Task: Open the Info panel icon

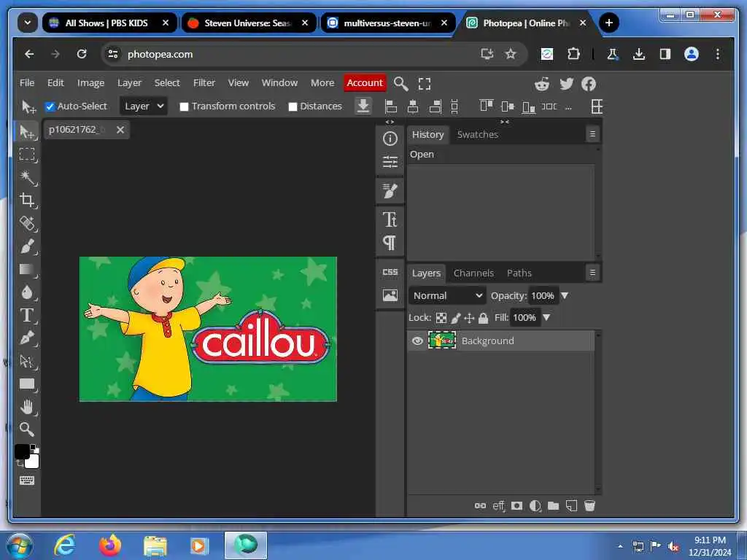Action: (390, 139)
